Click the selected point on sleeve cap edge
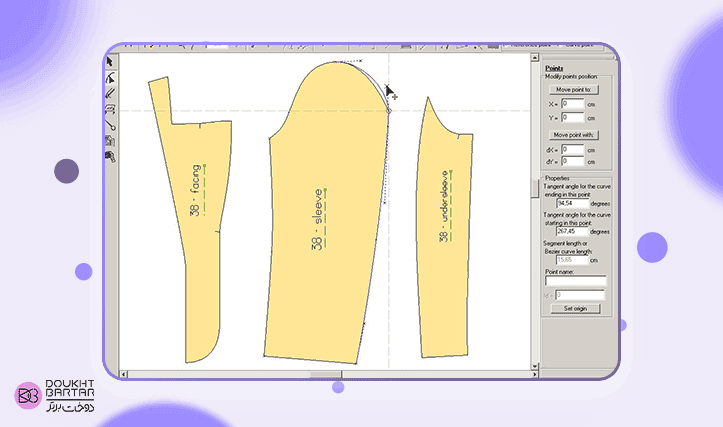The width and height of the screenshot is (723, 427). coord(389,111)
